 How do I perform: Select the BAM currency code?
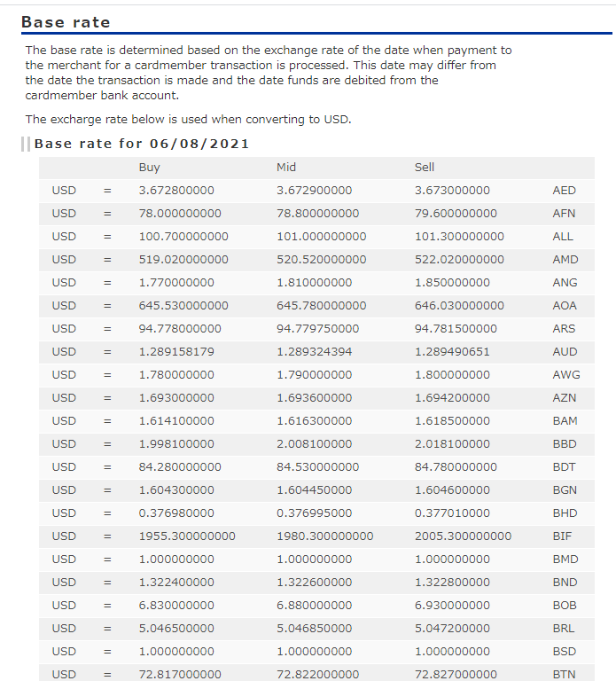pos(565,420)
